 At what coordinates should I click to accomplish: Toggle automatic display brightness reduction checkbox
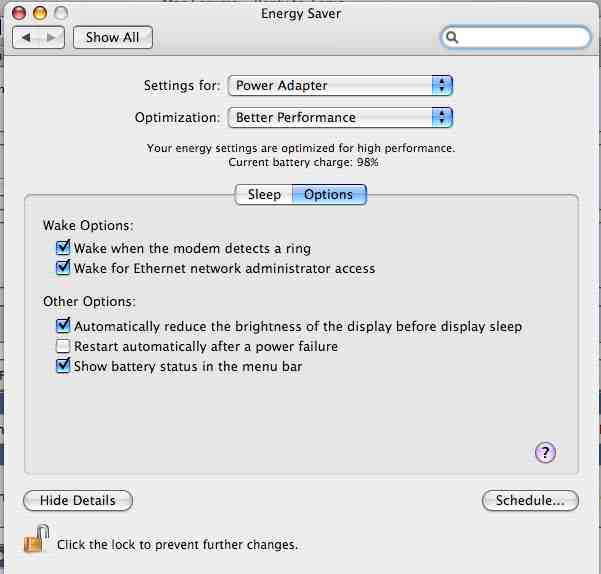[63, 326]
